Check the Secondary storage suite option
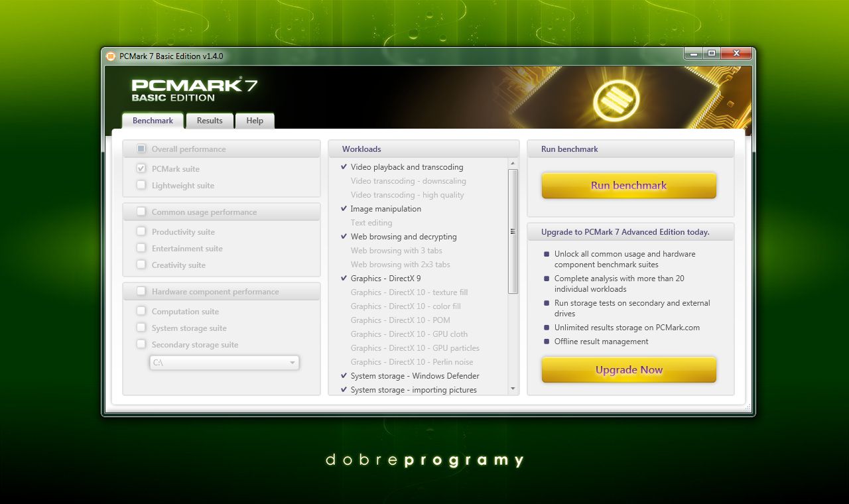 point(141,344)
